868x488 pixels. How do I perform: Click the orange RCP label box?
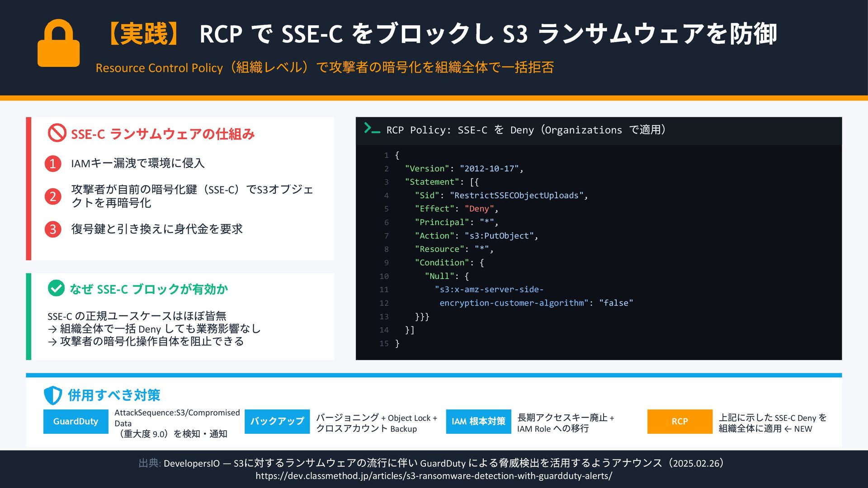(x=679, y=421)
